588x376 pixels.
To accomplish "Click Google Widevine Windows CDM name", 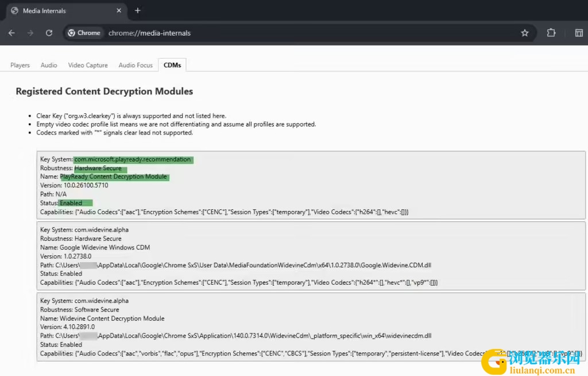I will 105,247.
